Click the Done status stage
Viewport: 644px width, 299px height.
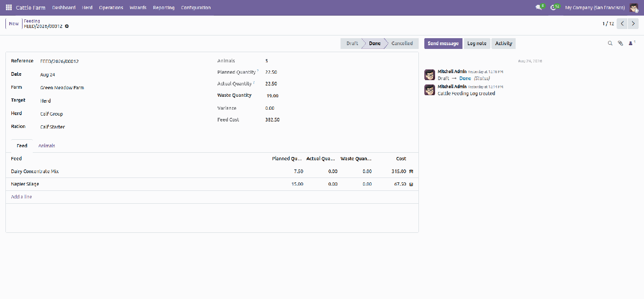[x=374, y=43]
